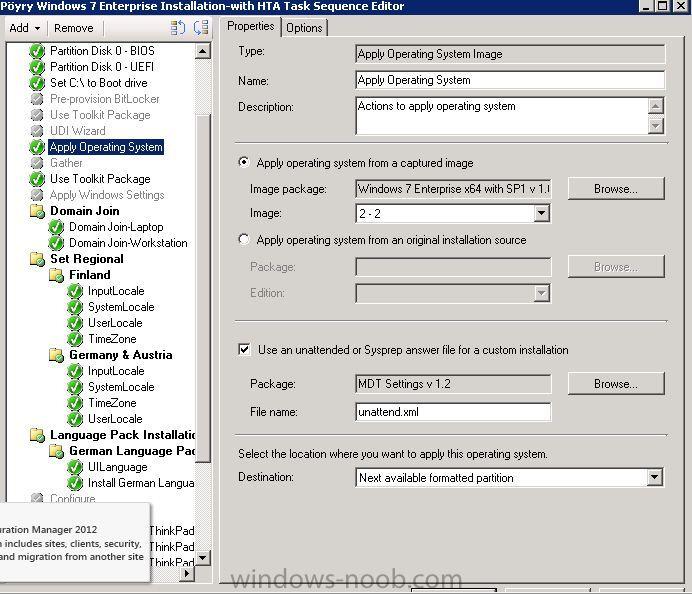Click the move step up toolbar icon
This screenshot has width=692, height=594.
pyautogui.click(x=177, y=28)
